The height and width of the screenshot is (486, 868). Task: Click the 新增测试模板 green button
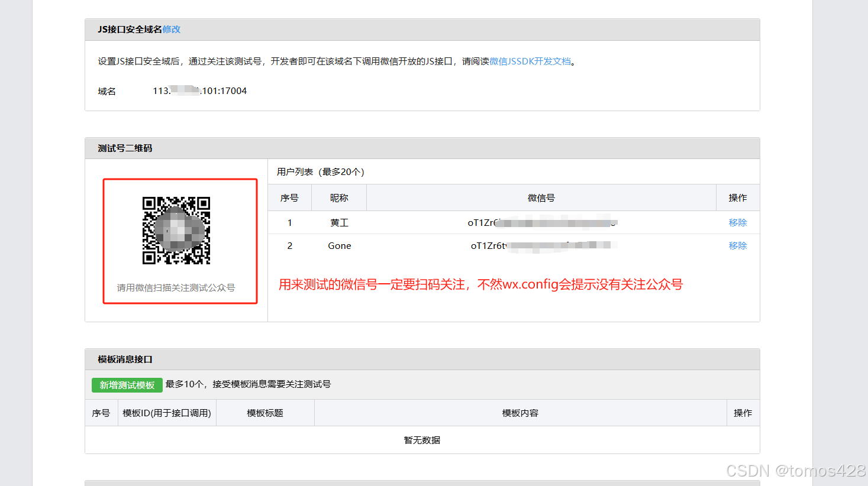point(127,385)
